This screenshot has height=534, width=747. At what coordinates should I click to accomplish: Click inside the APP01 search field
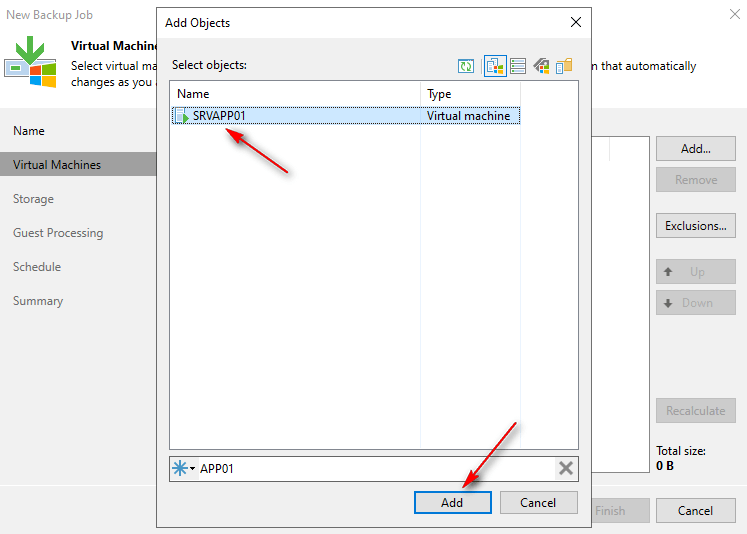pyautogui.click(x=375, y=468)
